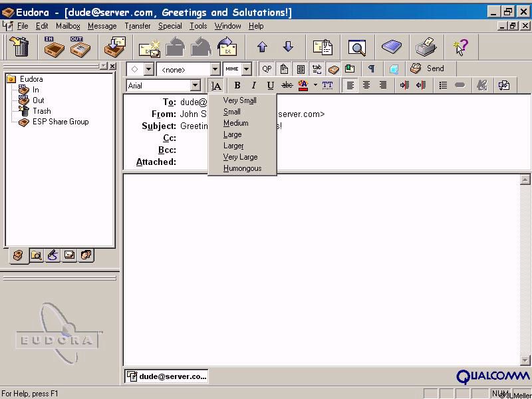Open the priority dropdown with diamond symbol
This screenshot has width=532, height=399.
click(x=148, y=69)
